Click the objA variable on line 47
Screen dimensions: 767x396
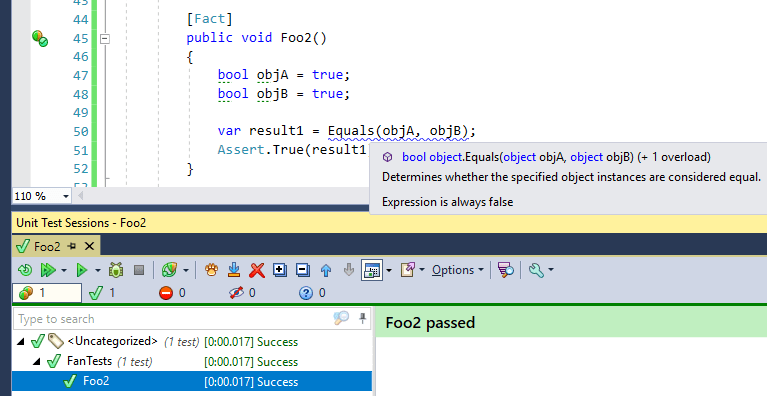[x=272, y=75]
